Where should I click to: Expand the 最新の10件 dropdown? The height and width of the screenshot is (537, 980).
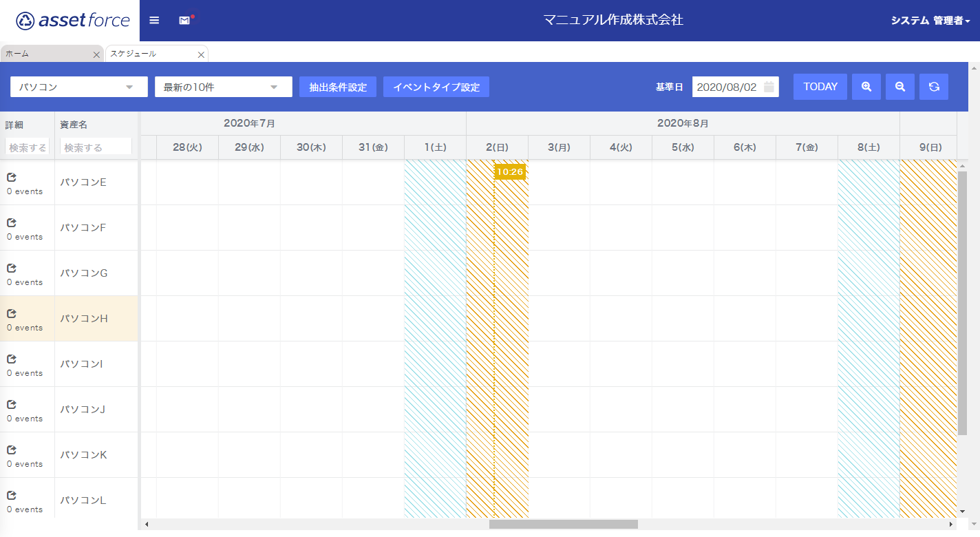click(224, 87)
